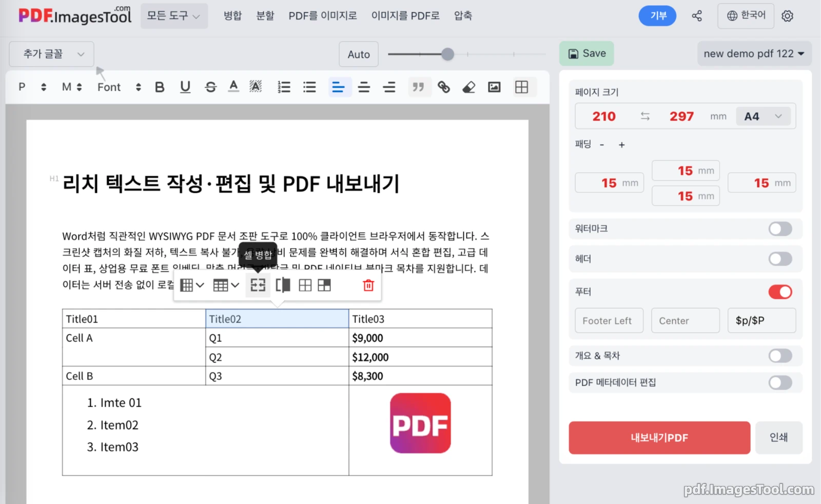Open the new demo pdf 122 dropdown

[754, 53]
